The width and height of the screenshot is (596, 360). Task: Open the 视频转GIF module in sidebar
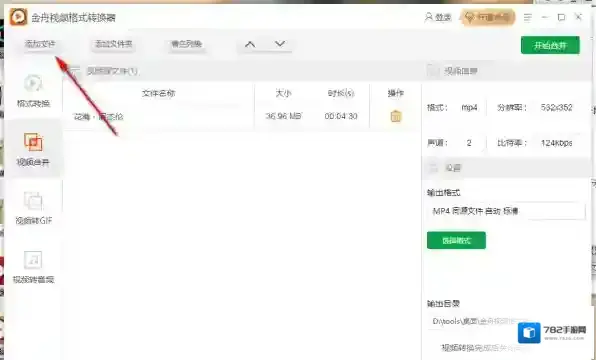[33, 208]
